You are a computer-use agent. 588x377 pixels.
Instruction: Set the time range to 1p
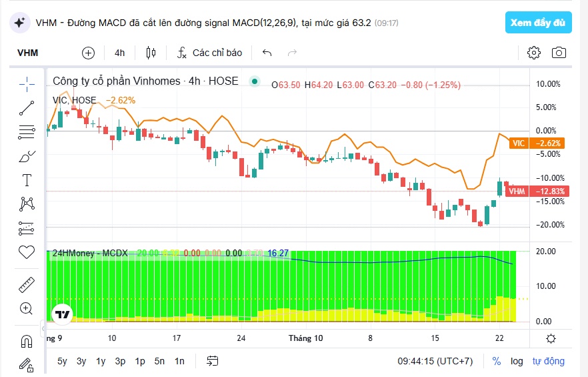point(140,361)
